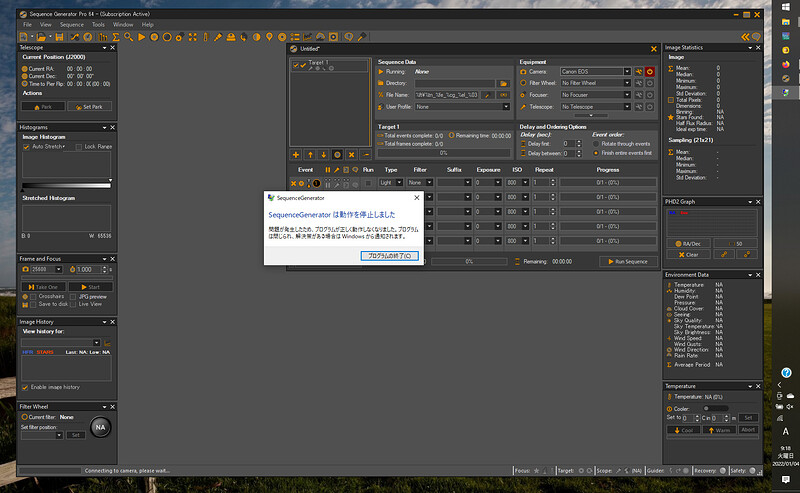Click the telescope toolbar icon
The width and height of the screenshot is (800, 493).
pyautogui.click(x=218, y=37)
